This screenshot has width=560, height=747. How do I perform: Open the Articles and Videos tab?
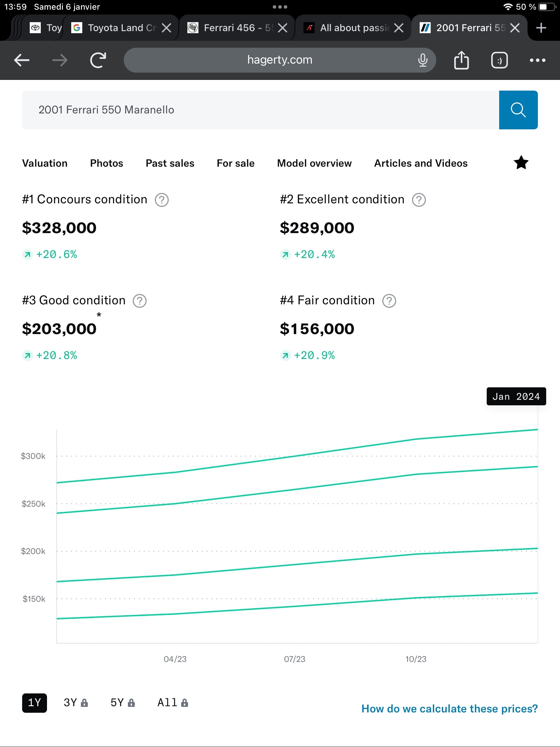(421, 163)
